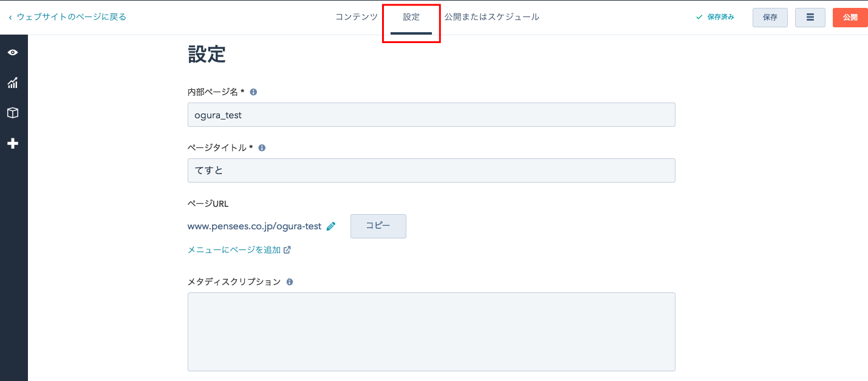Open the analytics chart icon in sidebar
868x381 pixels.
point(13,83)
